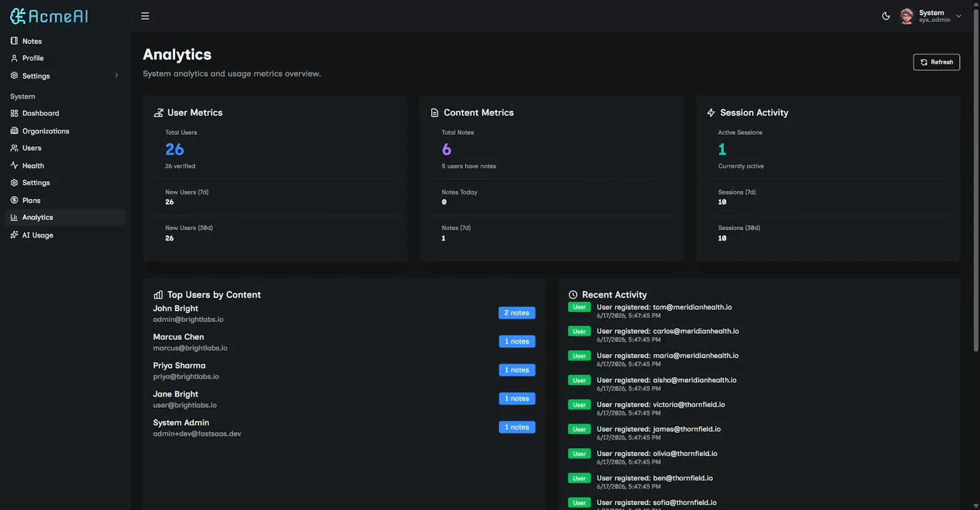Click the Total Notes value 6
The height and width of the screenshot is (510, 980).
tap(447, 149)
